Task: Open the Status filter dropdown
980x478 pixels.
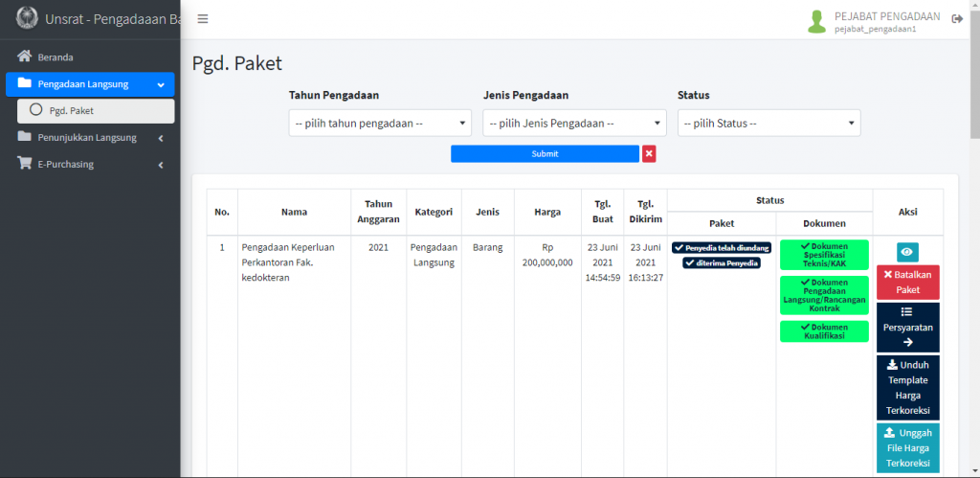Action: [x=768, y=124]
